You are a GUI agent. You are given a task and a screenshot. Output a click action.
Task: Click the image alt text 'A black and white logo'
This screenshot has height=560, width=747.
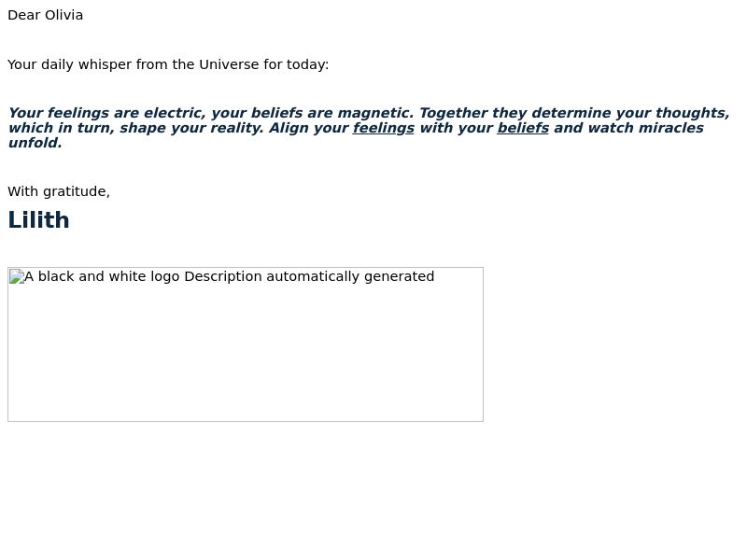coord(102,276)
